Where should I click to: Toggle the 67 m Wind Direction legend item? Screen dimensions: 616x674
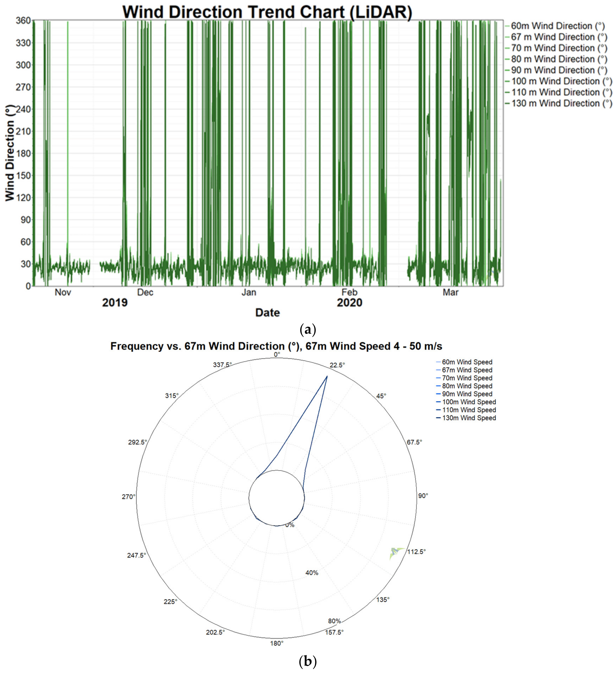tap(559, 37)
